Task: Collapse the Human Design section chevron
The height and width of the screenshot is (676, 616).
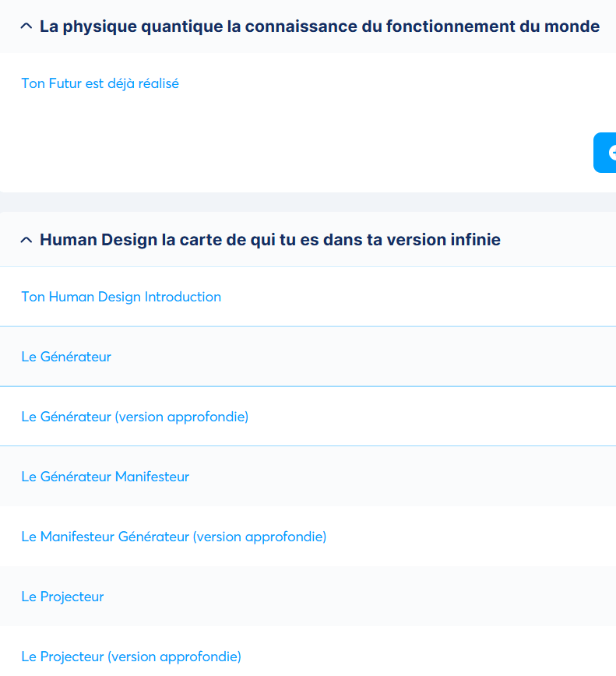Action: tap(26, 240)
